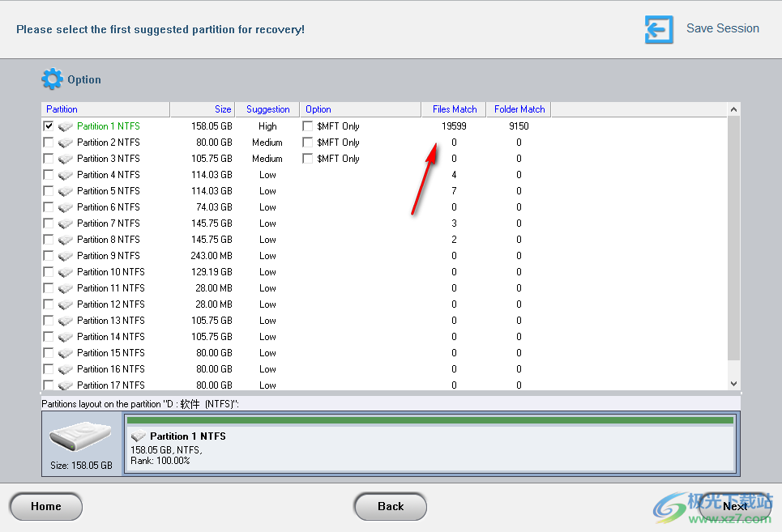
Task: Click the Back button
Action: [391, 507]
